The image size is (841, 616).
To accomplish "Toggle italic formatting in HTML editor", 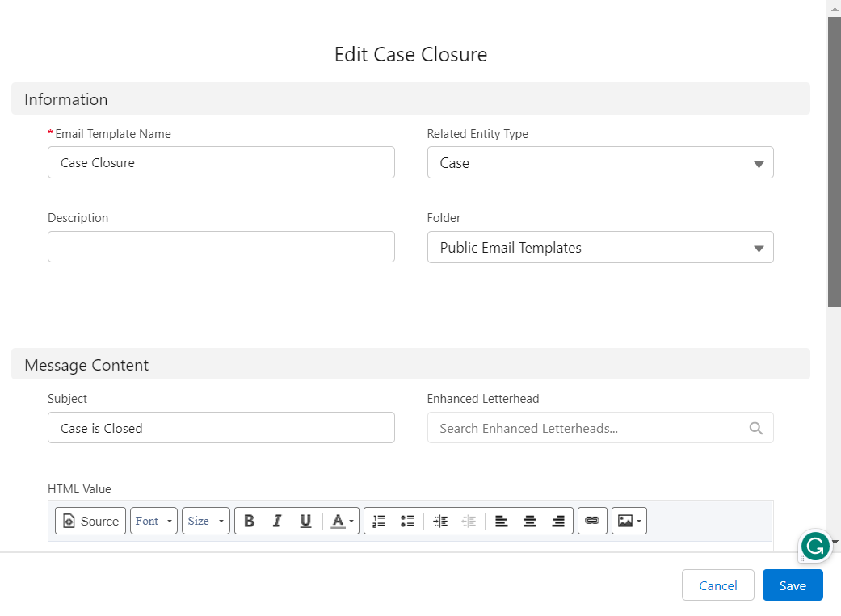I will [277, 521].
